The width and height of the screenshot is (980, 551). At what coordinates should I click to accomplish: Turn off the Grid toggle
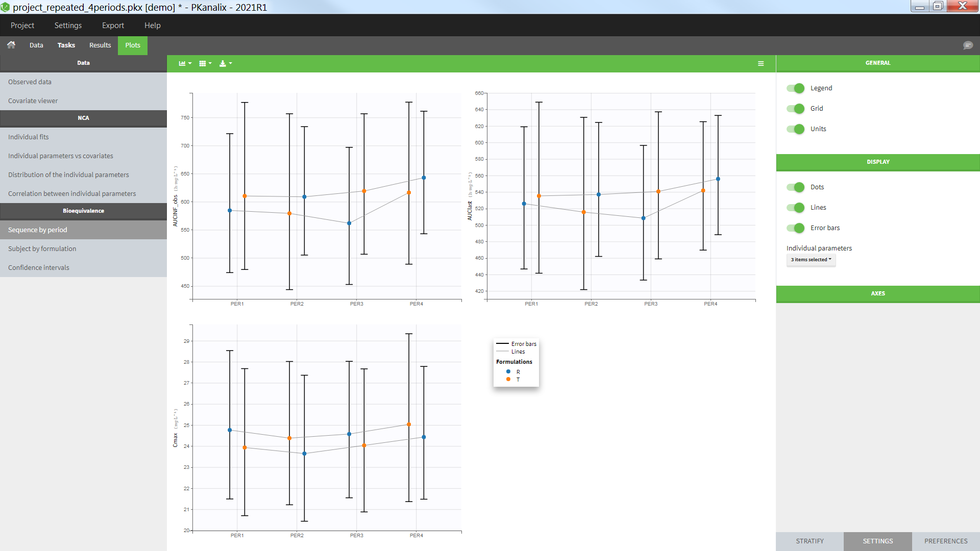(795, 109)
